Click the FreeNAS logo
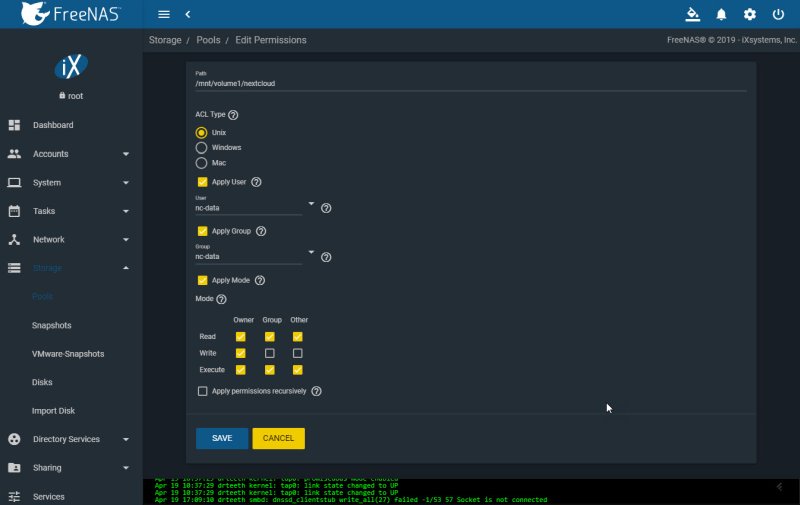Image resolution: width=800 pixels, height=505 pixels. [70, 14]
